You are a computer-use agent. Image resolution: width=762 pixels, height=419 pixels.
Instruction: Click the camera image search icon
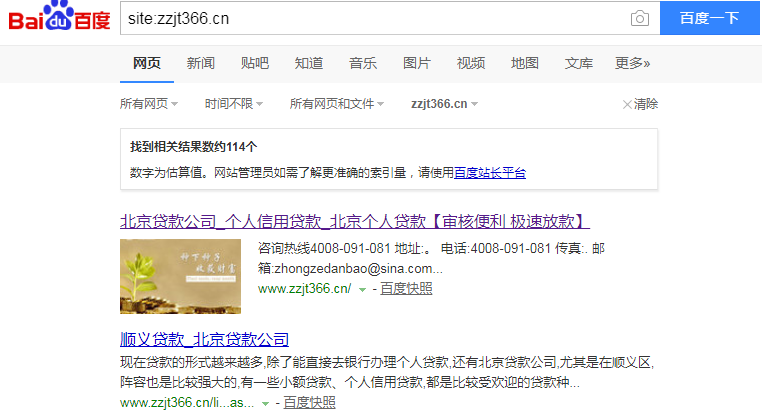coord(639,18)
